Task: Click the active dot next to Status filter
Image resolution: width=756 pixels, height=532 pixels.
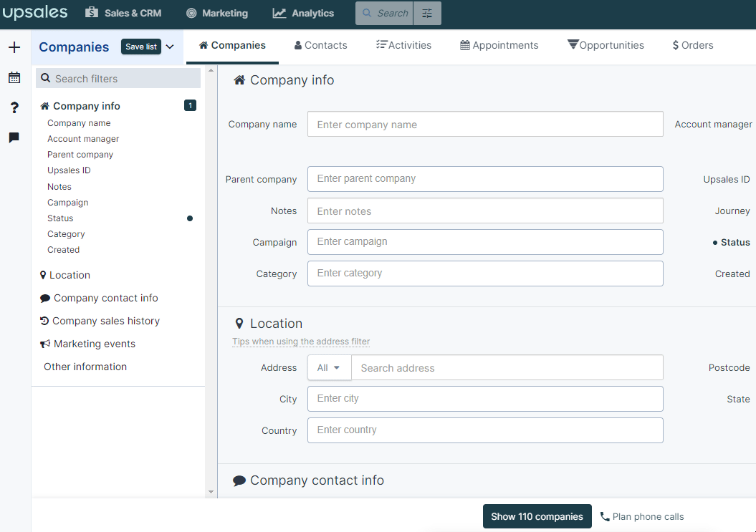Action: click(190, 218)
